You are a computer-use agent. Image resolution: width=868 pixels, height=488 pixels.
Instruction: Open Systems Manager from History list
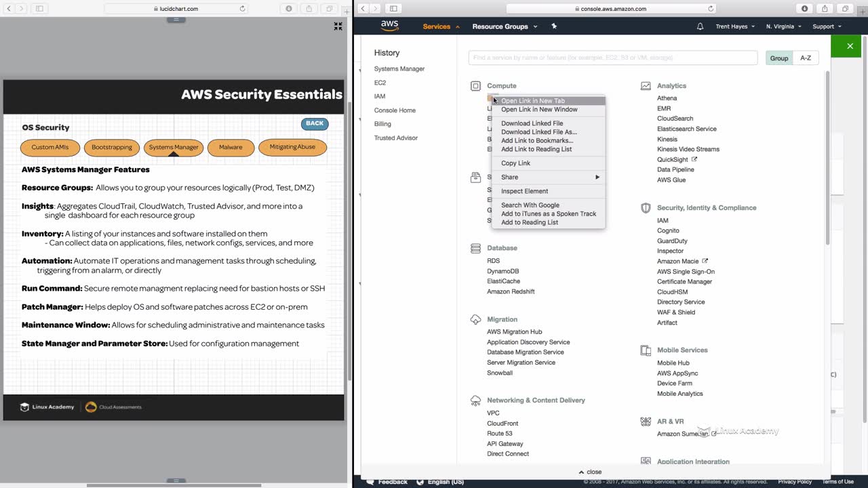399,69
